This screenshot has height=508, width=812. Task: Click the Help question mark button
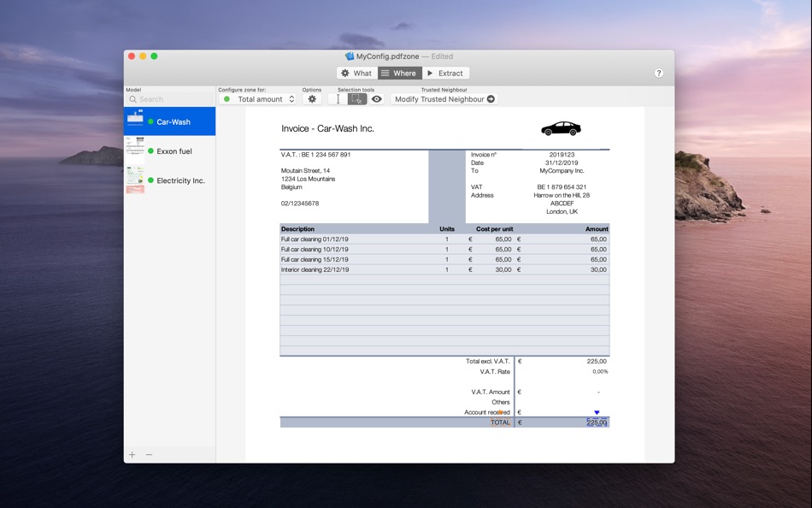(x=658, y=74)
